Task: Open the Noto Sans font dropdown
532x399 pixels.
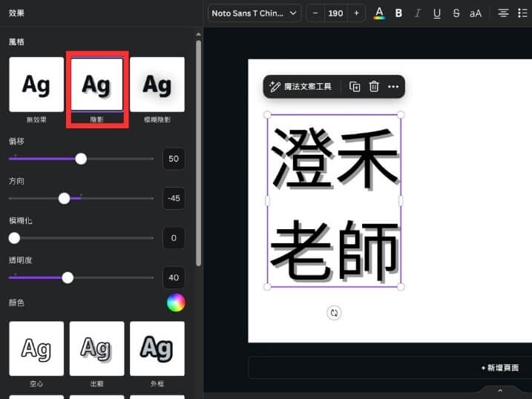Action: (254, 13)
